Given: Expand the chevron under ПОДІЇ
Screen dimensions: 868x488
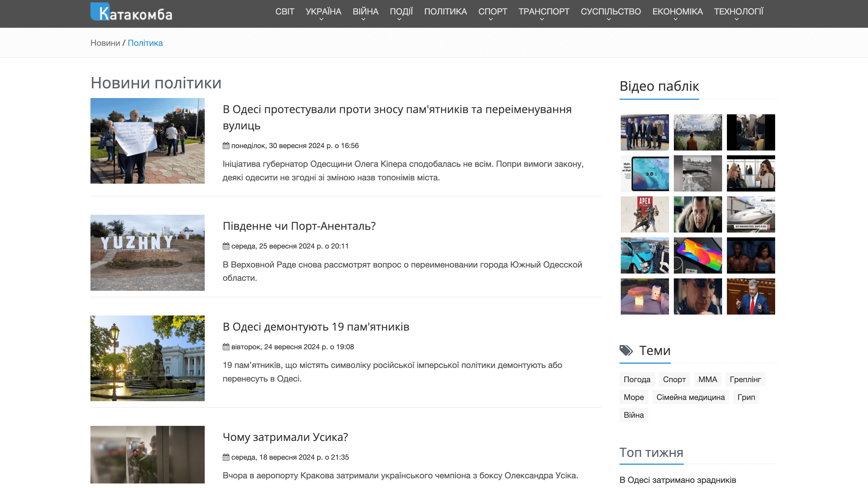Looking at the screenshot, I should (x=399, y=20).
